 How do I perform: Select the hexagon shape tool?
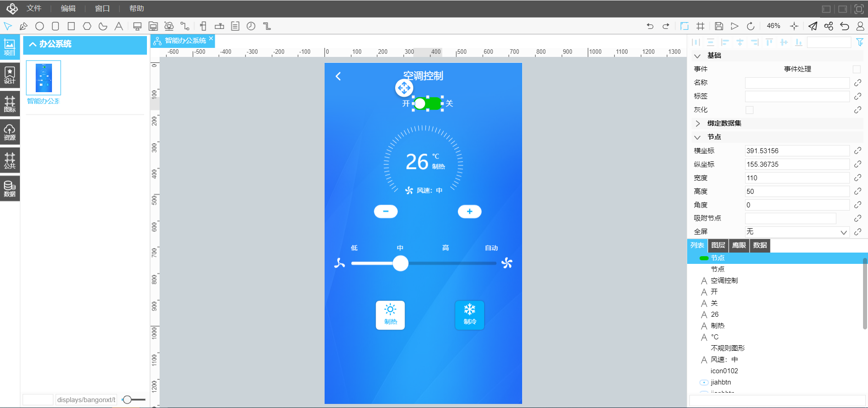[x=87, y=26]
